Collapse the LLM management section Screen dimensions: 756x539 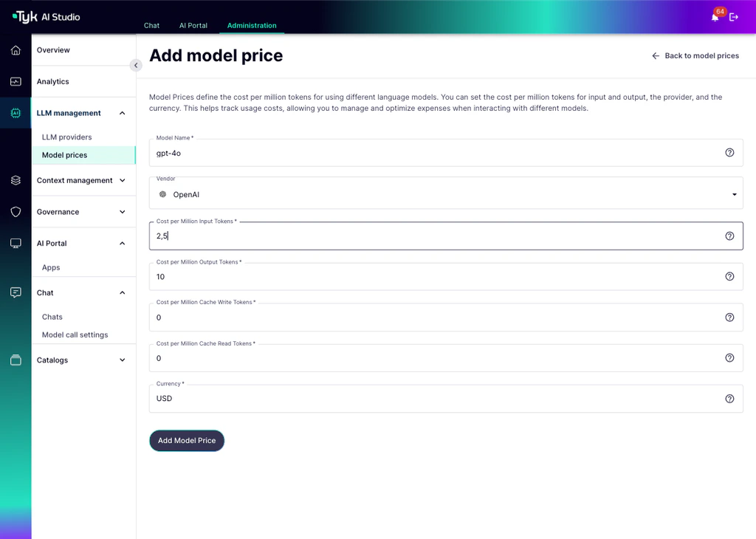123,113
